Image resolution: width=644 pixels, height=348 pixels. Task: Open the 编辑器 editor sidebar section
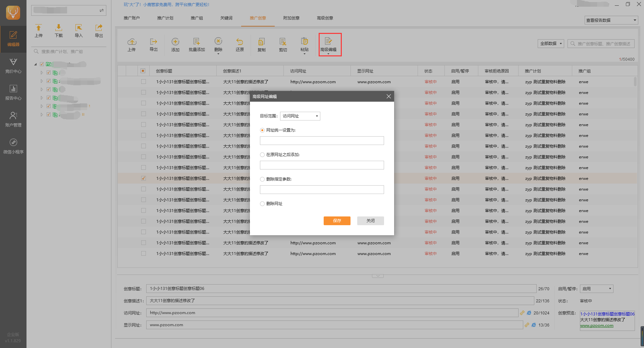click(x=13, y=39)
